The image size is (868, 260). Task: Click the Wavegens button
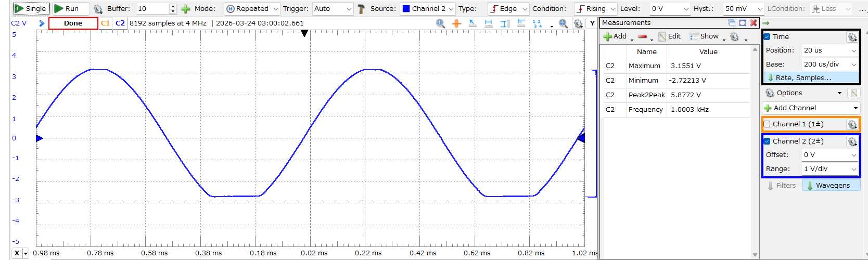click(x=831, y=186)
